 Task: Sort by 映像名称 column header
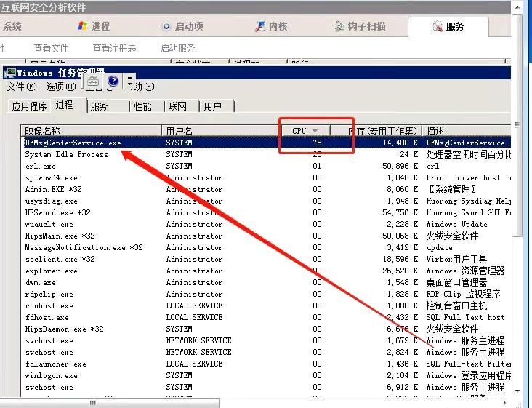[x=91, y=131]
